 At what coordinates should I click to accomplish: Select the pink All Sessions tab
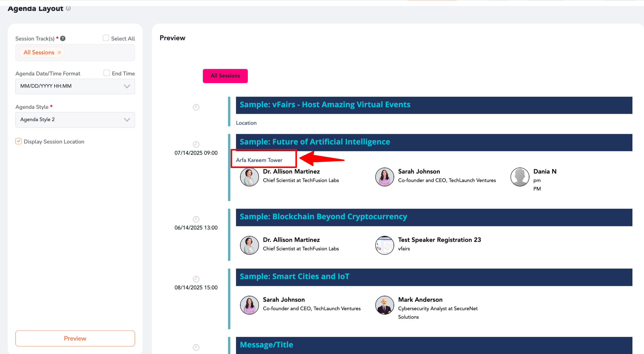click(225, 76)
